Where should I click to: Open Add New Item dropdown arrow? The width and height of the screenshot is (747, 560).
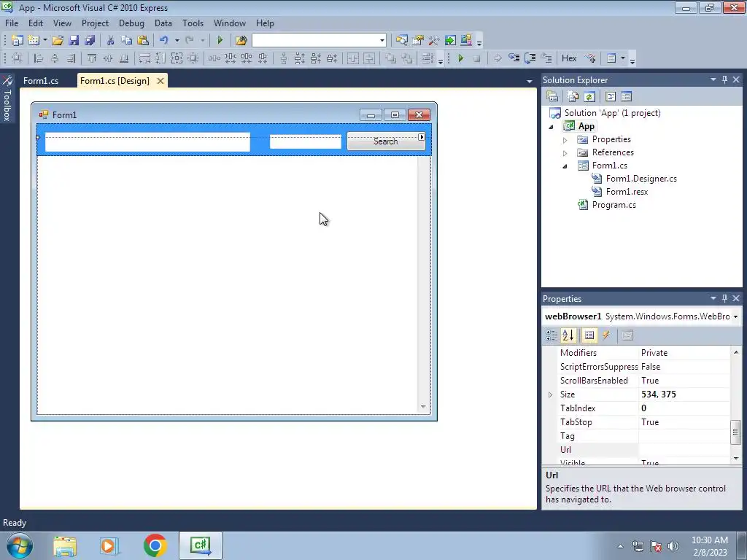coord(44,41)
